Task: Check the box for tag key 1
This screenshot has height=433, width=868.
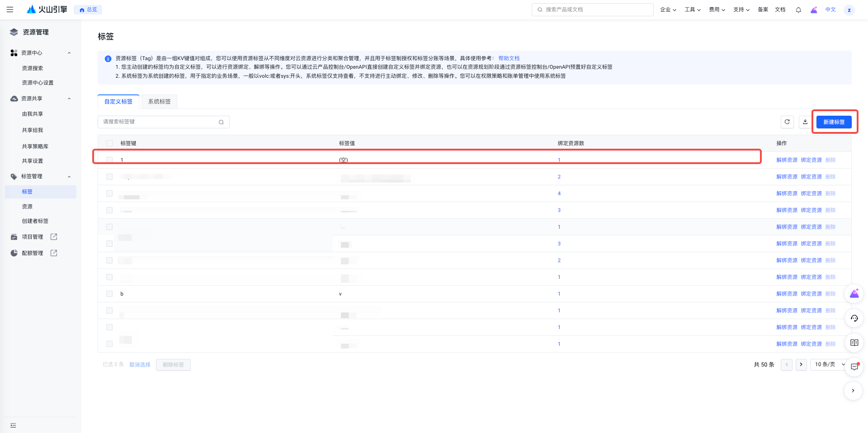Action: (x=109, y=160)
